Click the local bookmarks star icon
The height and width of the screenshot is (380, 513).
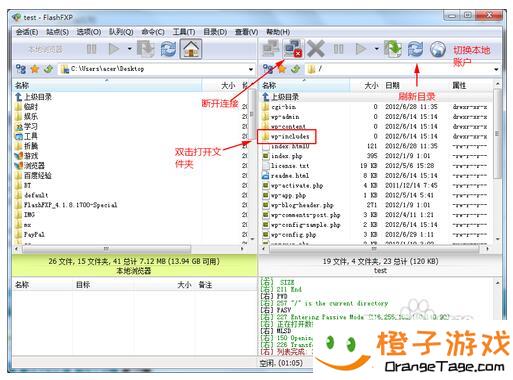click(x=35, y=69)
